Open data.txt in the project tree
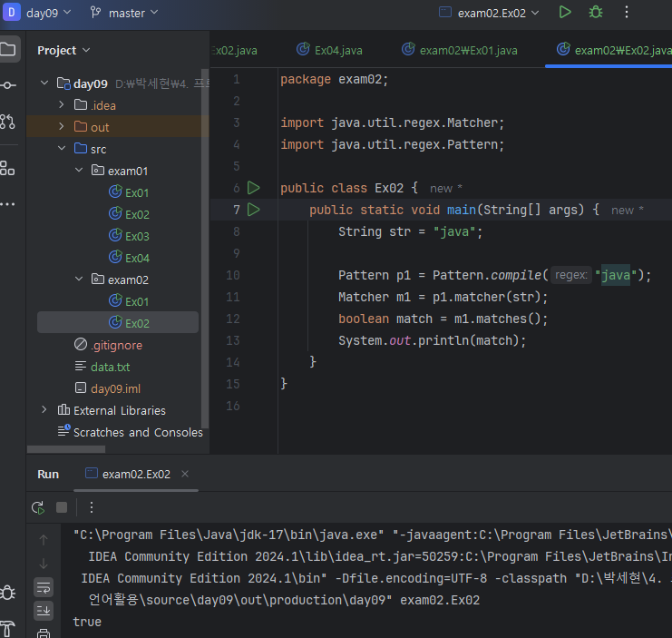 [x=110, y=367]
